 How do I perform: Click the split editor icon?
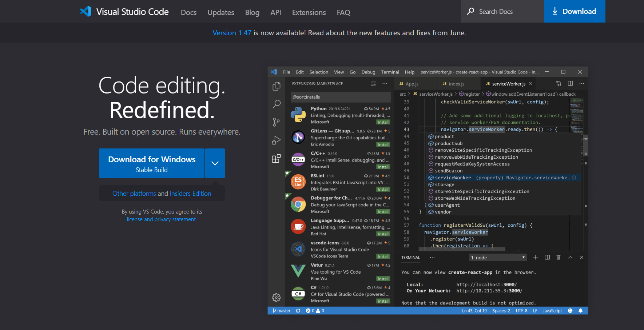tap(571, 83)
